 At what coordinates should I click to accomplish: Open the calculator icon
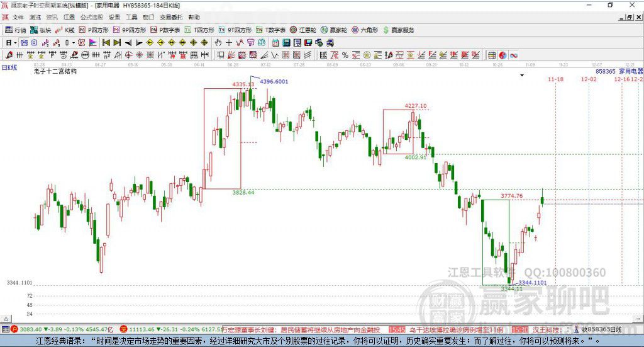coord(286,43)
